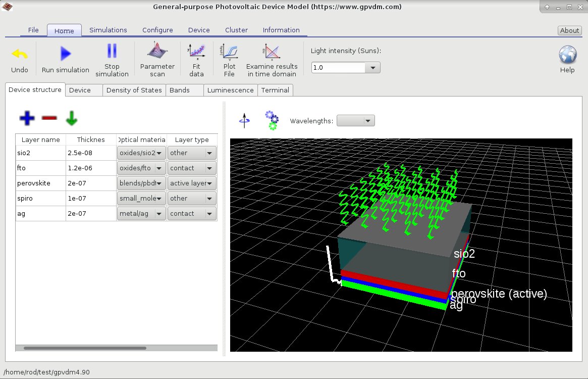Image resolution: width=588 pixels, height=379 pixels.
Task: Move a layer down with the green arrow
Action: click(x=71, y=118)
